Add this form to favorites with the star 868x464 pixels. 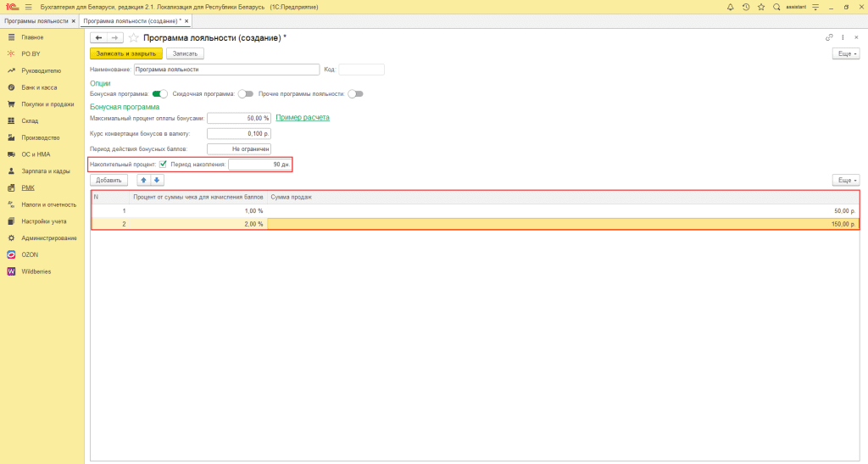point(134,38)
